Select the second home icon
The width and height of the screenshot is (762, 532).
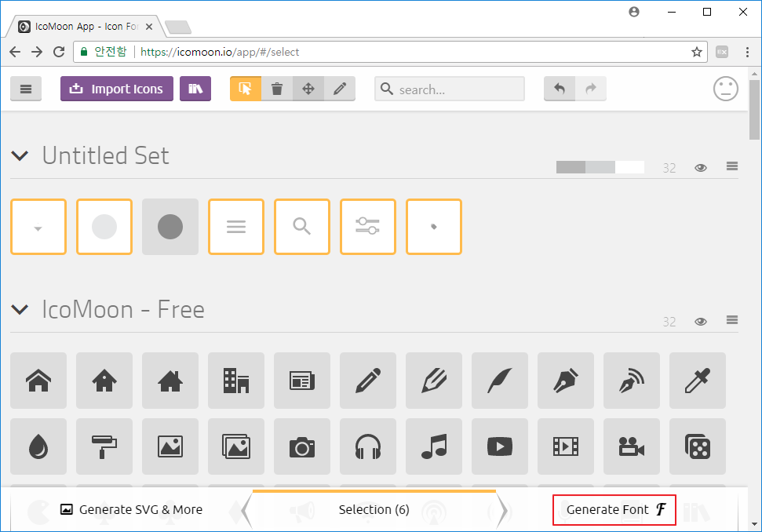coord(104,381)
